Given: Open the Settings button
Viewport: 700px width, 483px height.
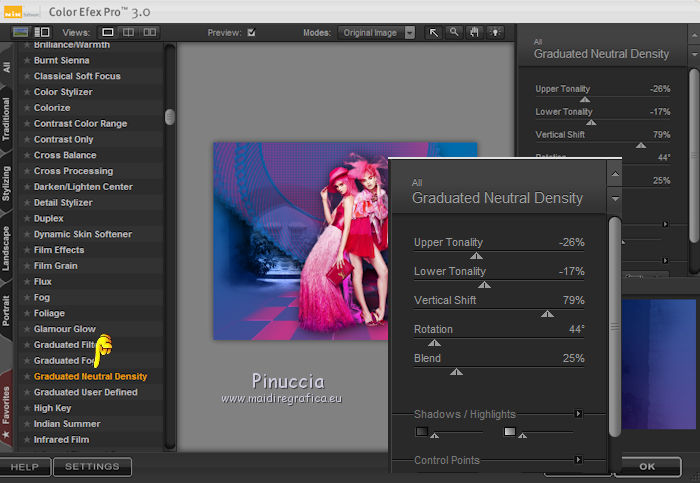Looking at the screenshot, I should [x=92, y=466].
